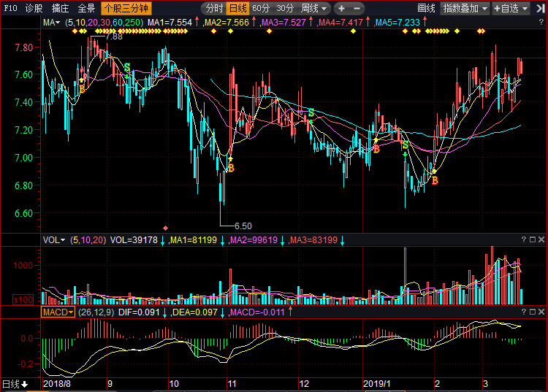Select the 60分 timeframe tab
The width and height of the screenshot is (548, 392).
click(x=261, y=8)
